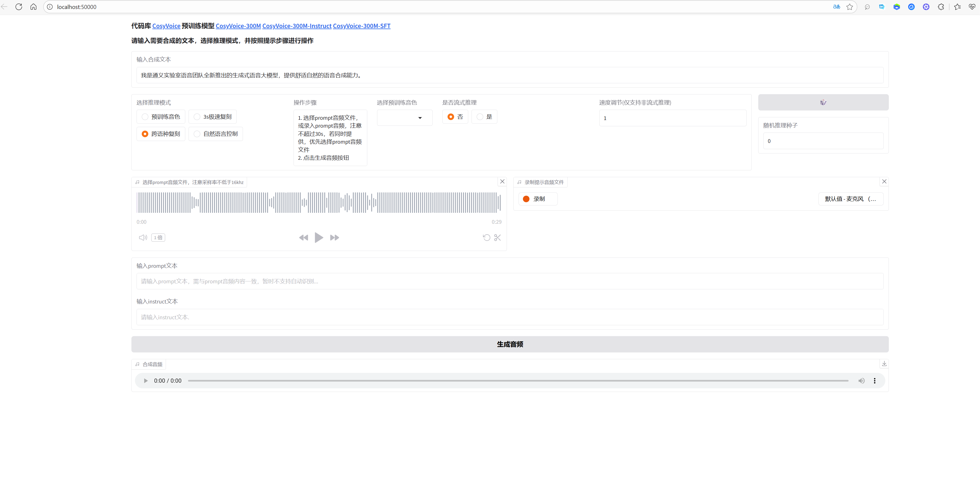Enable streaming inference with 是
Screen dimensions: 980x479
coord(484,117)
